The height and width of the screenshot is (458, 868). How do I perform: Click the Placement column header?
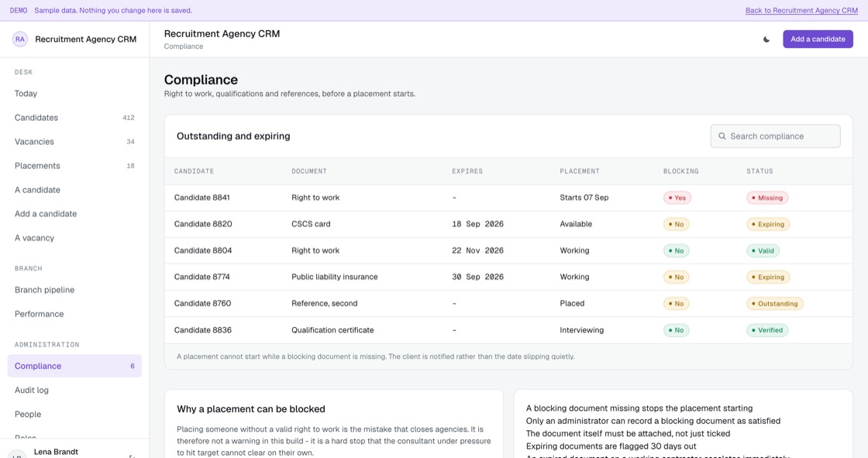tap(580, 171)
